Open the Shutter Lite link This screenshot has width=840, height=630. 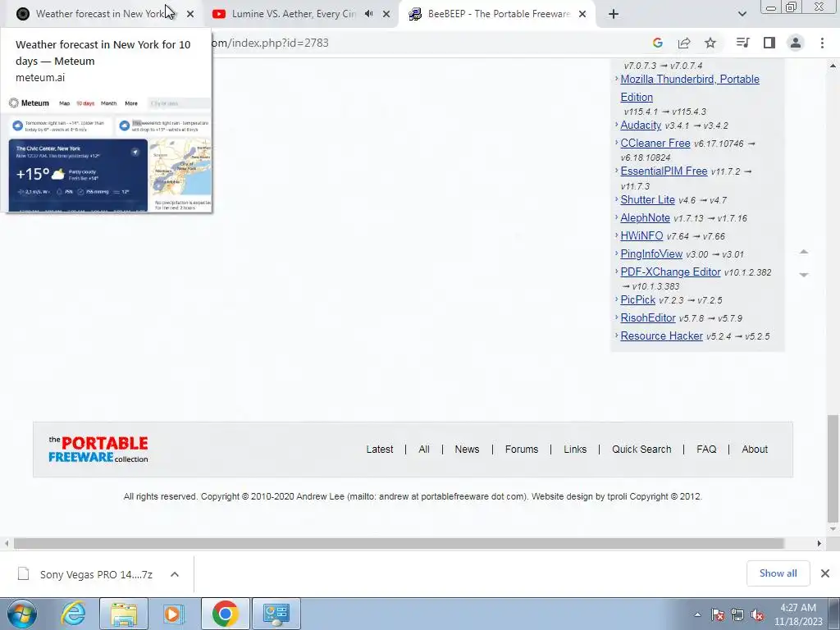647,199
